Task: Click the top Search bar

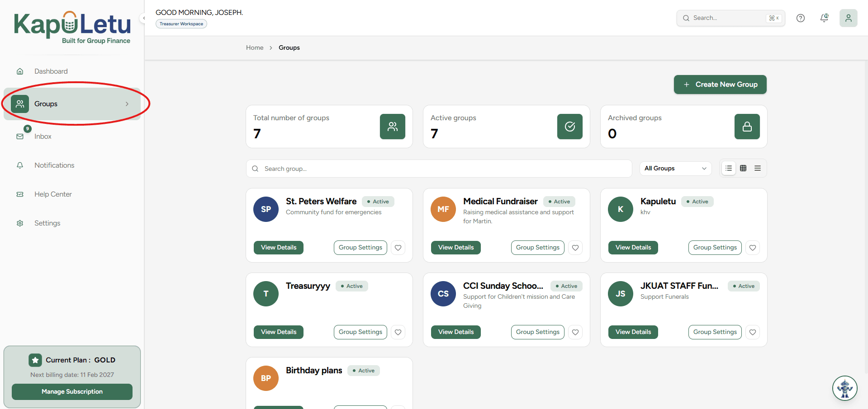Action: (x=730, y=18)
